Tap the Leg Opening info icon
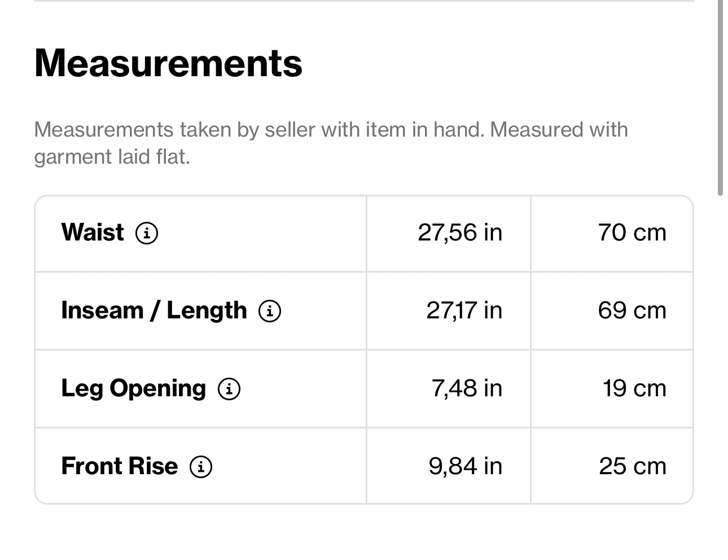Viewport: 728px width, 560px height. click(229, 388)
